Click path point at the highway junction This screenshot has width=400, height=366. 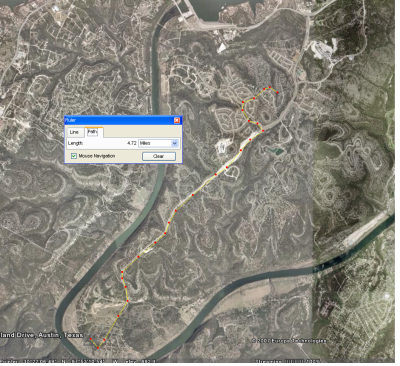coord(263,131)
